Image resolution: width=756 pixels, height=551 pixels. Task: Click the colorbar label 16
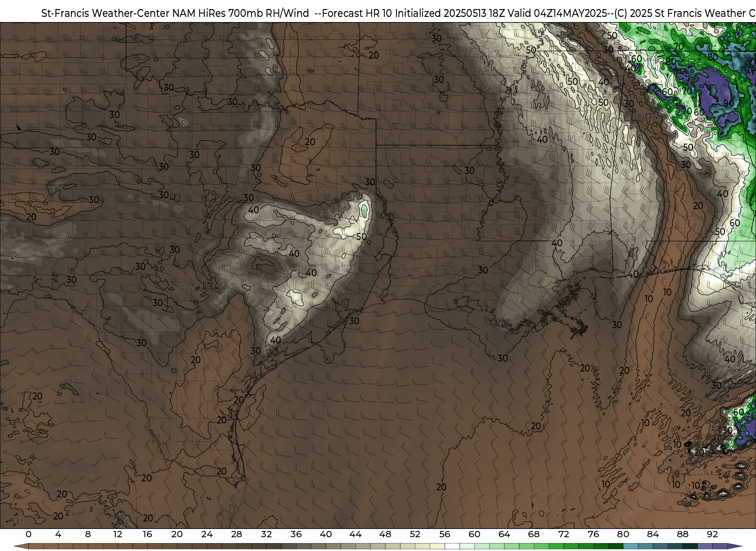pyautogui.click(x=147, y=534)
